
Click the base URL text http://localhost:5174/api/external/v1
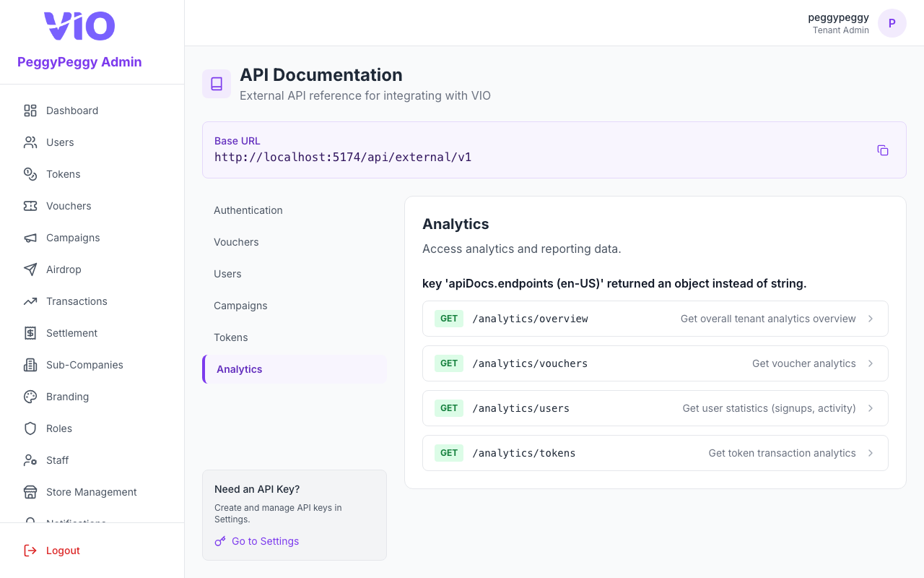coord(343,157)
